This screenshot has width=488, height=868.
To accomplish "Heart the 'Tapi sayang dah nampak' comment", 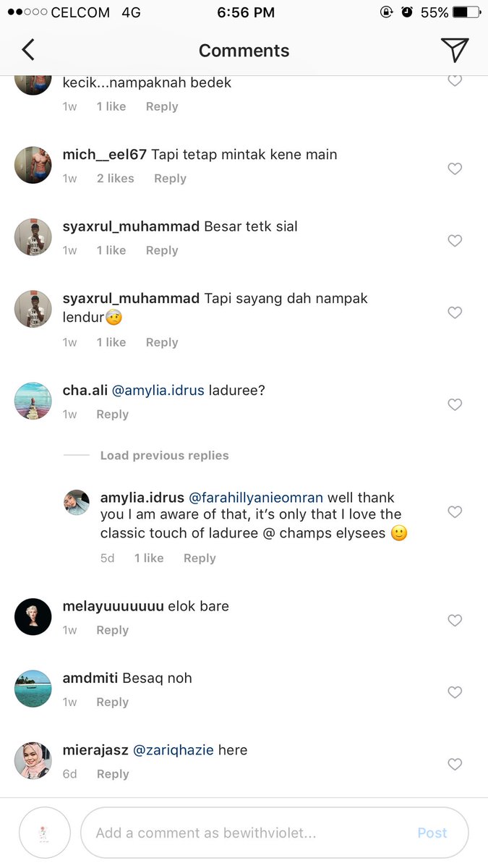I will tap(455, 312).
